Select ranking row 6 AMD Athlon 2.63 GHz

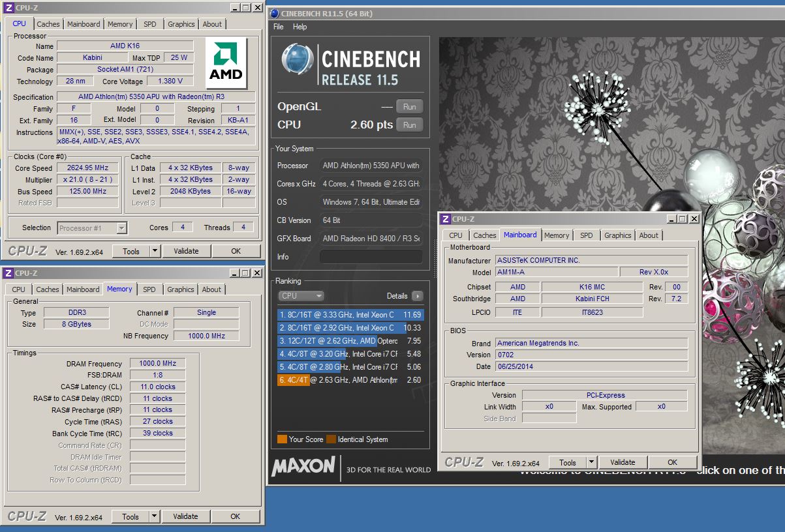click(350, 380)
